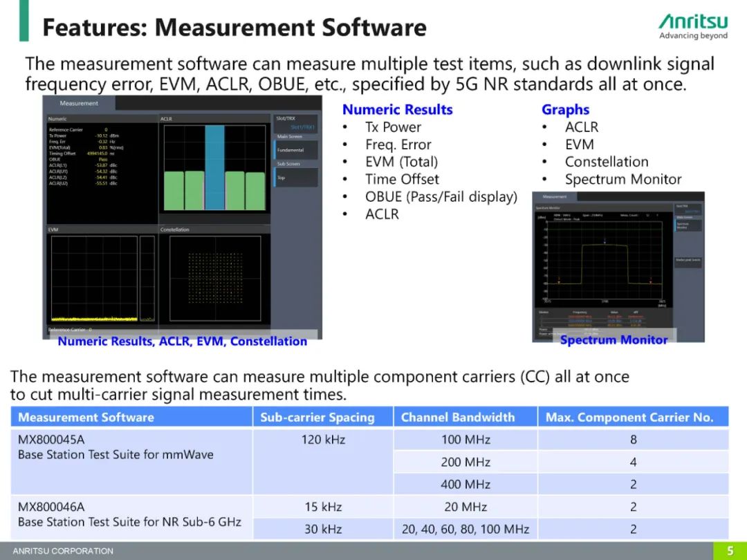747x560 pixels.
Task: Click the '200 MHz' bandwidth cell
Action: pos(465,461)
